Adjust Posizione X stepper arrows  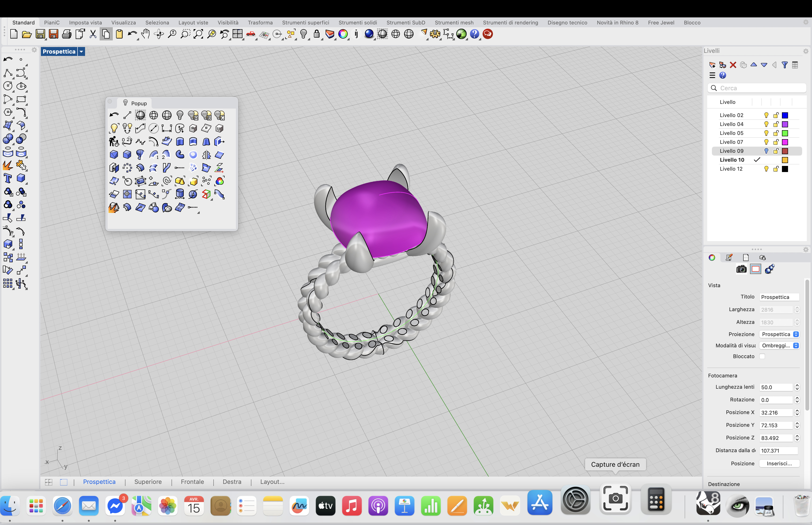pyautogui.click(x=797, y=412)
